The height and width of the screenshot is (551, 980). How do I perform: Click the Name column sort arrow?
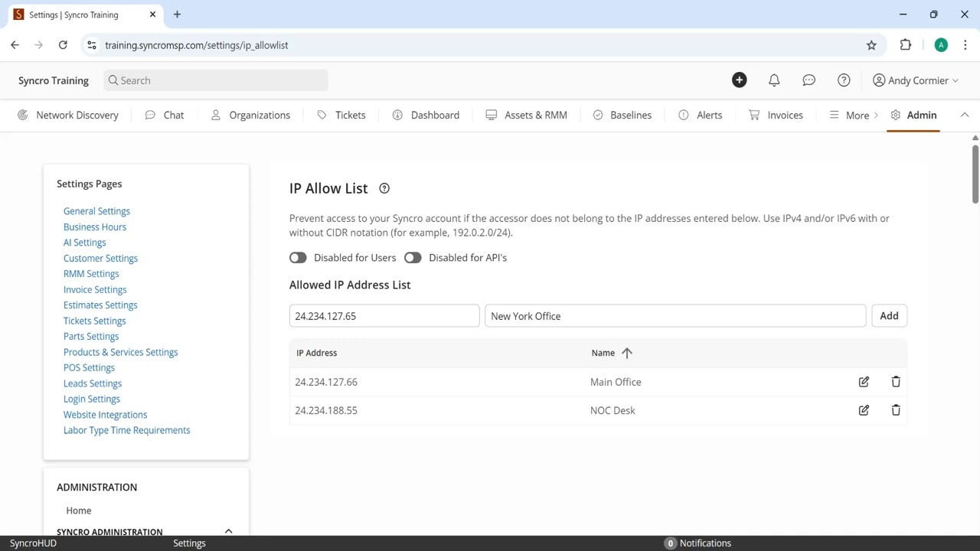627,353
